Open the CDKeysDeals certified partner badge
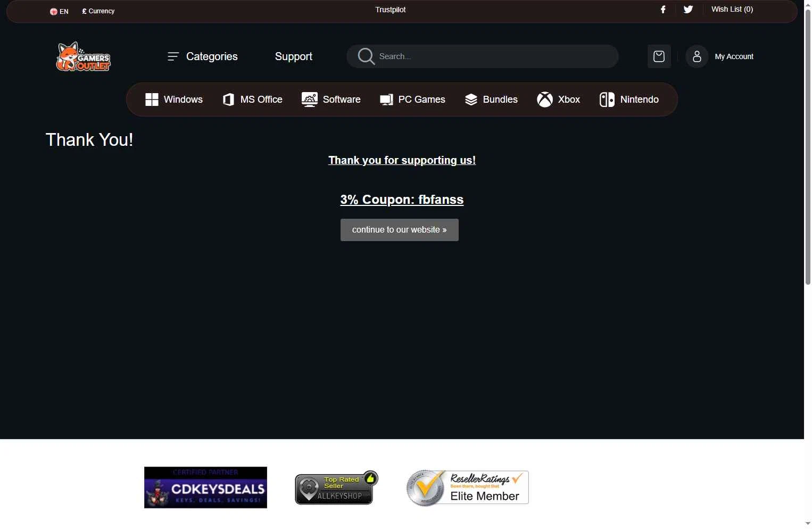The width and height of the screenshot is (812, 529). click(x=205, y=487)
